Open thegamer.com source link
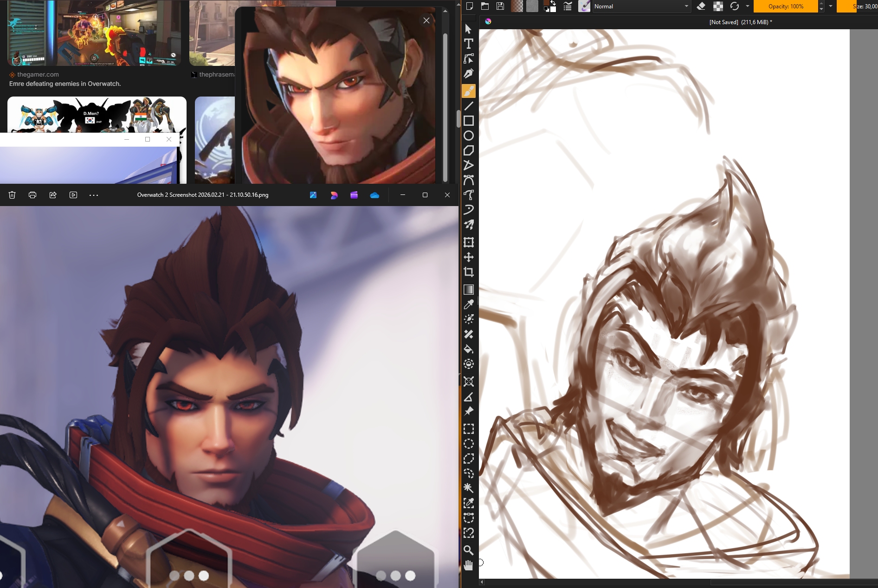Image resolution: width=878 pixels, height=588 pixels. click(x=38, y=74)
